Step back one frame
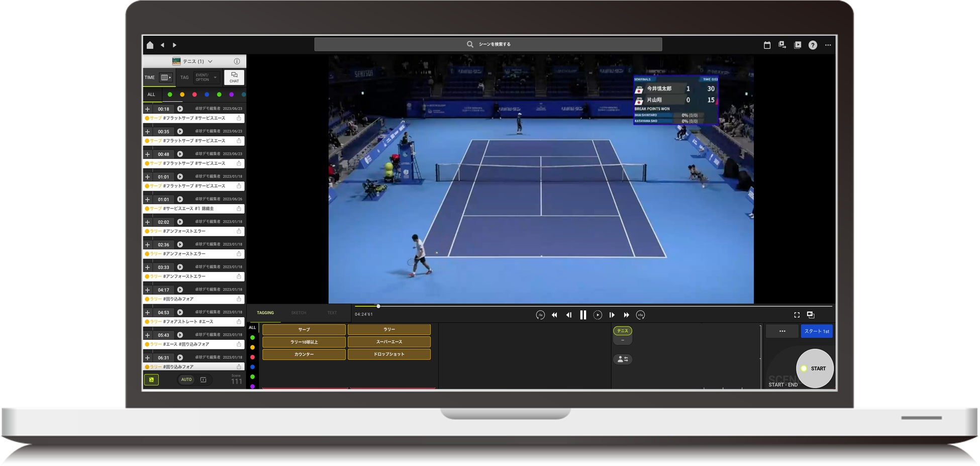The height and width of the screenshot is (466, 980). [569, 315]
